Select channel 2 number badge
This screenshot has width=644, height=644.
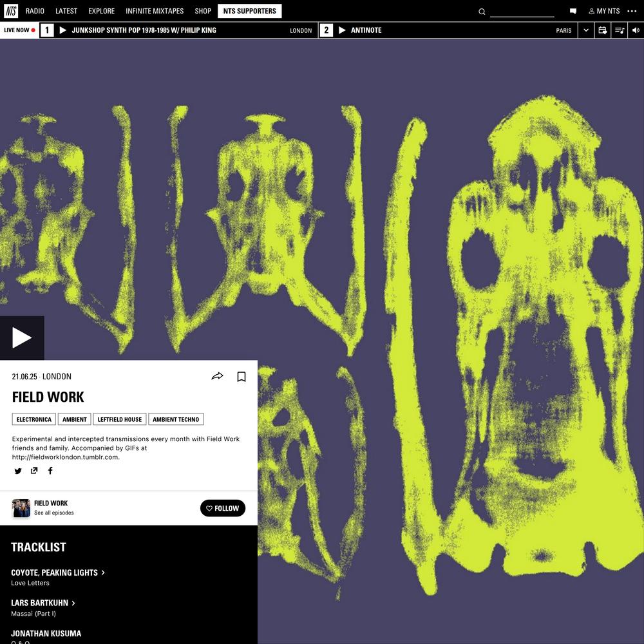click(326, 30)
